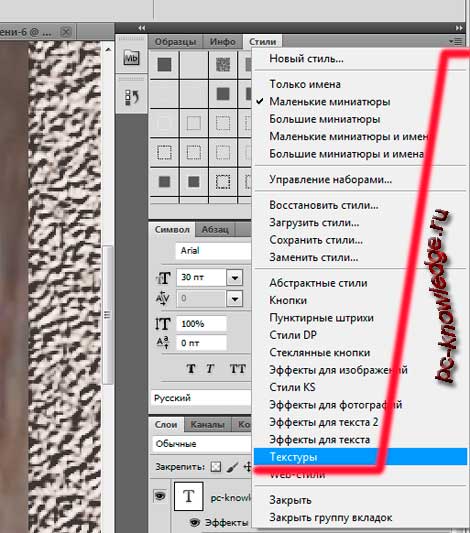Switch to the Абзац tab
470x533 pixels.
[x=215, y=229]
